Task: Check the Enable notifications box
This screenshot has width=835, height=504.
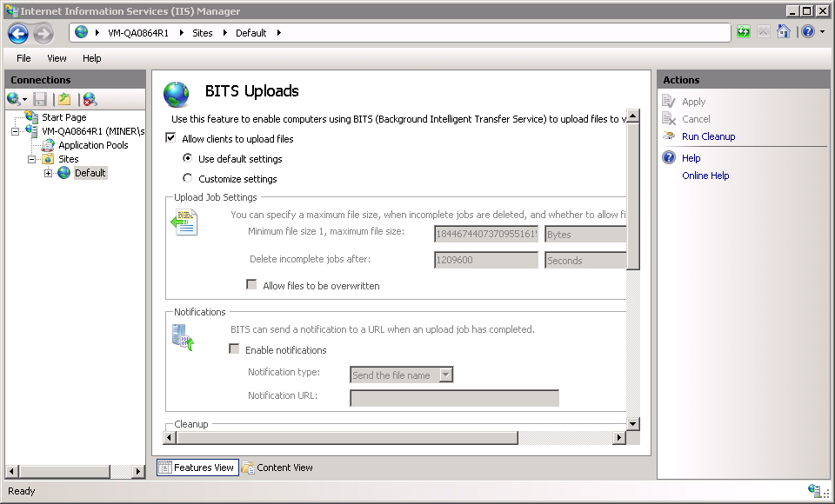Action: [x=234, y=349]
